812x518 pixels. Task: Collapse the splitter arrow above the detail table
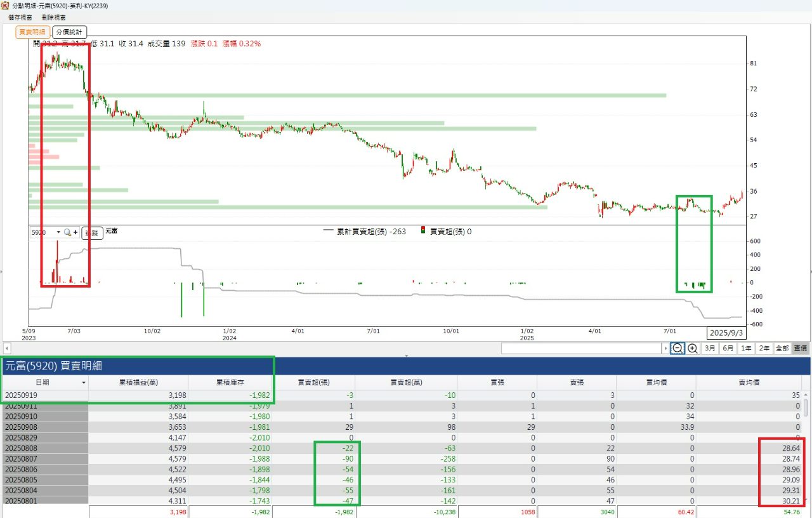[x=406, y=356]
